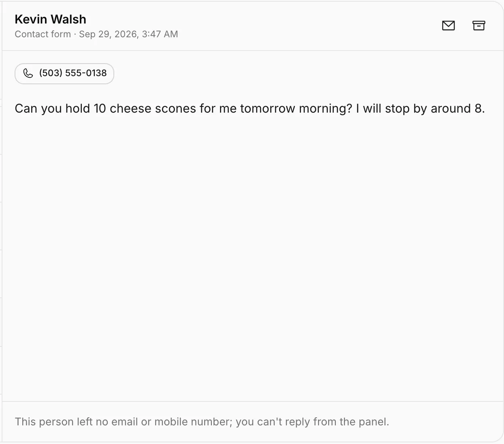Click the envelope icon in the header
The width and height of the screenshot is (504, 444).
(448, 26)
